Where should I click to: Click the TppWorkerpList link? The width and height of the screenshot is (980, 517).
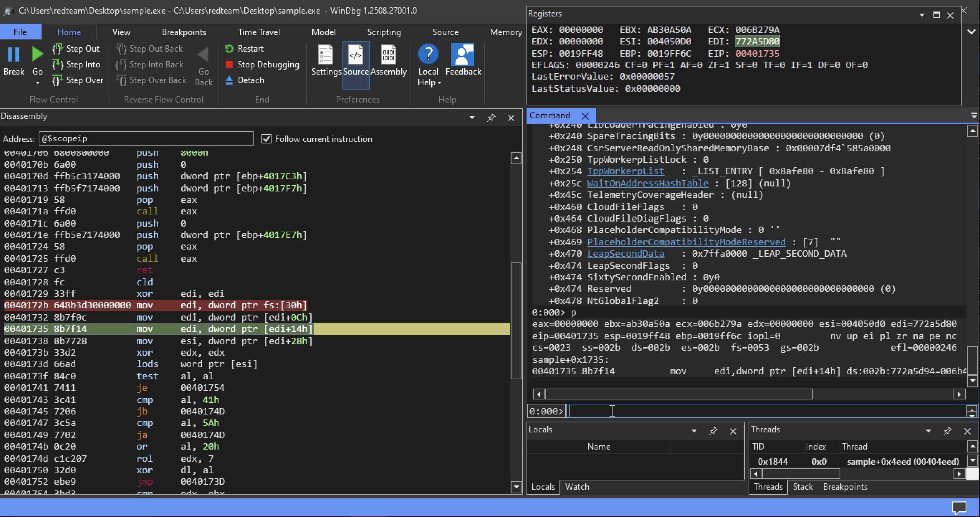[x=625, y=171]
